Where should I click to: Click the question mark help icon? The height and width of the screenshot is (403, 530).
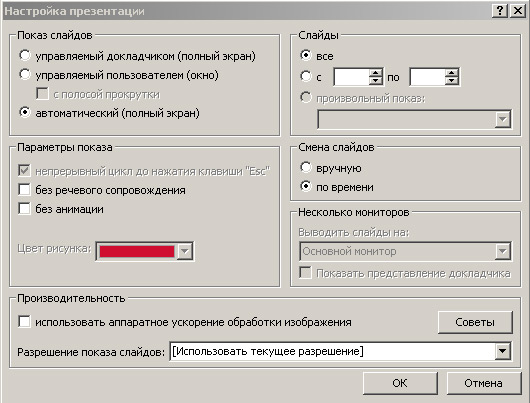[x=500, y=11]
